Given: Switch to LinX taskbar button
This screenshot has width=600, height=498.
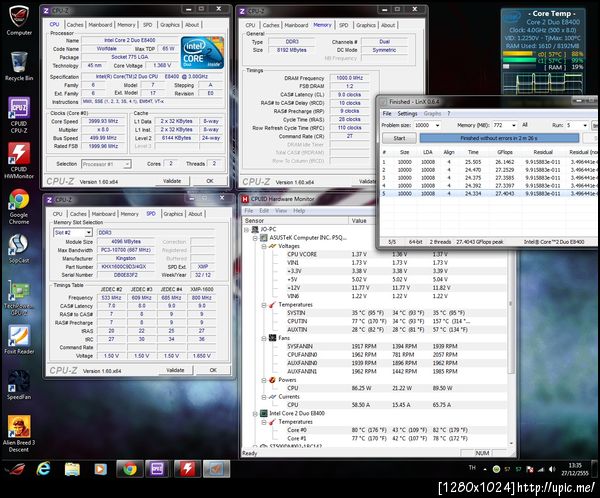Looking at the screenshot, I should pos(216,469).
